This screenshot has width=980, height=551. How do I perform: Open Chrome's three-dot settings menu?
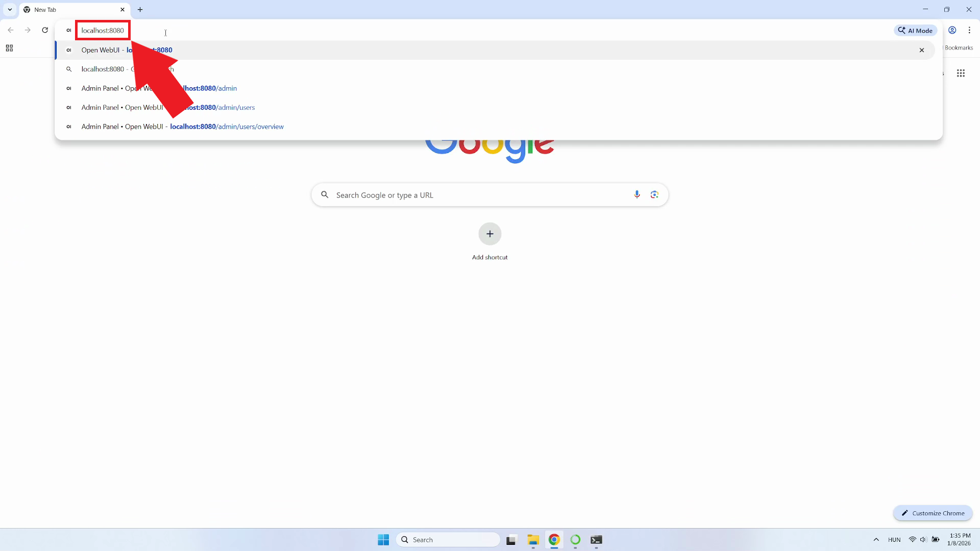tap(969, 30)
